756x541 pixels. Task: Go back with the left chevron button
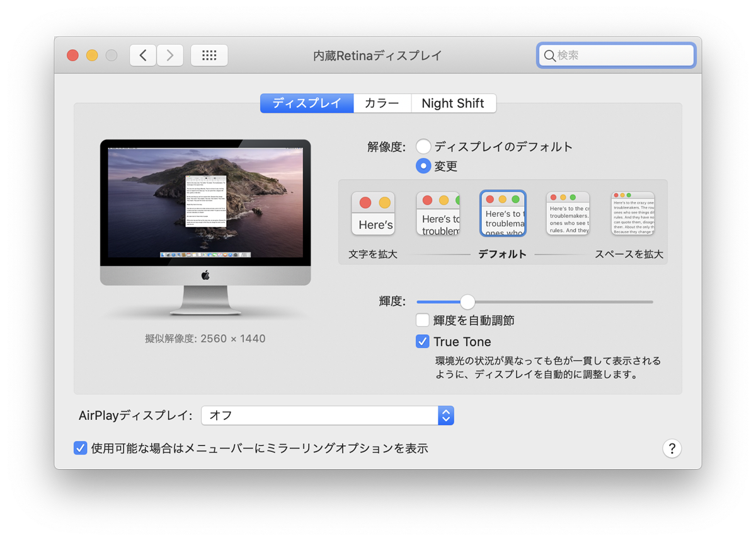click(x=143, y=55)
